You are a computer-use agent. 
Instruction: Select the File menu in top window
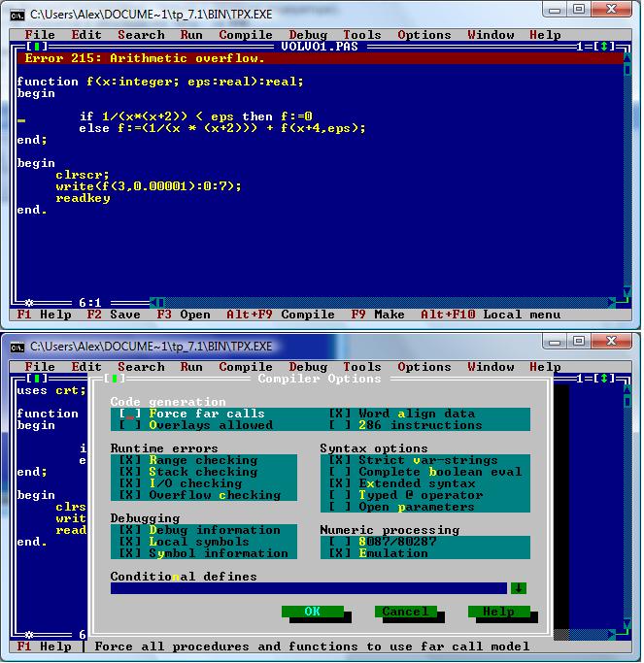pyautogui.click(x=40, y=35)
